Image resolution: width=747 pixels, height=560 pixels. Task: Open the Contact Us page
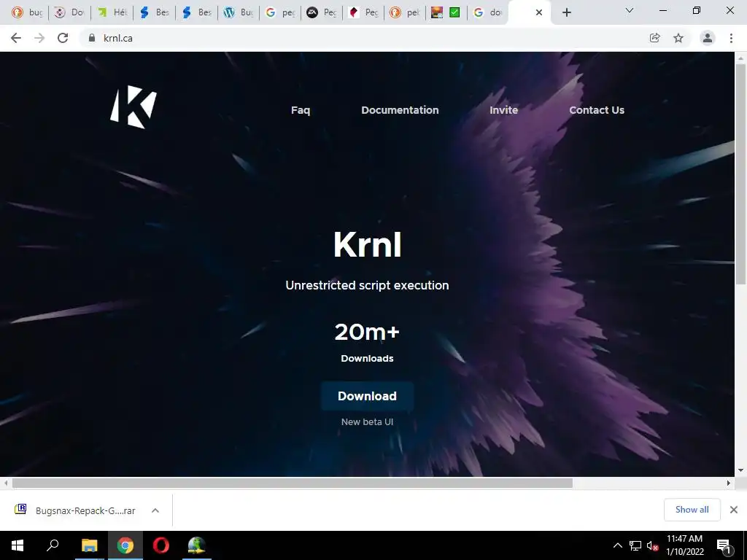point(597,110)
